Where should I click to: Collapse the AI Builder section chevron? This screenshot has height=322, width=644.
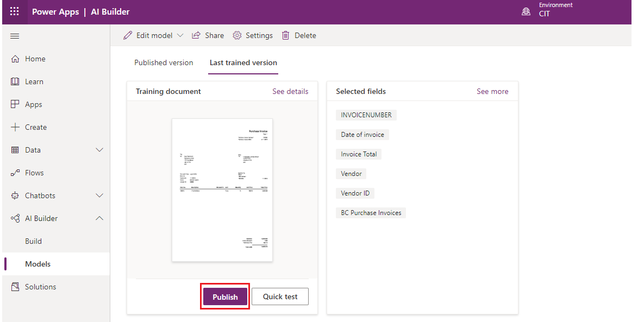click(x=99, y=218)
